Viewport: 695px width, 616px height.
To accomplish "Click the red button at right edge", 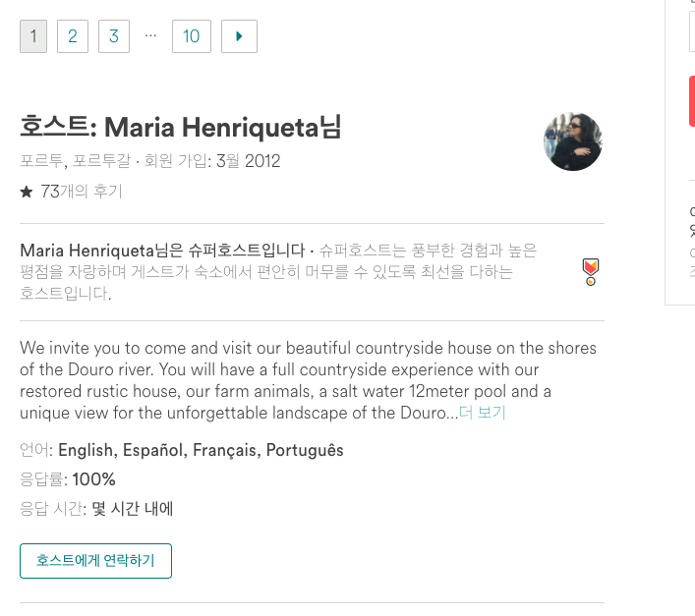I will pos(692,101).
